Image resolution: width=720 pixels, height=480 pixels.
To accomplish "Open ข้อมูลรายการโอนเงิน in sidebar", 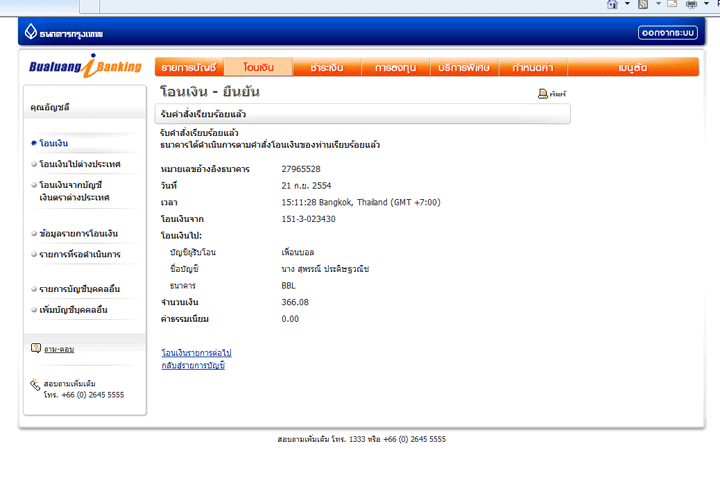I will [x=79, y=233].
